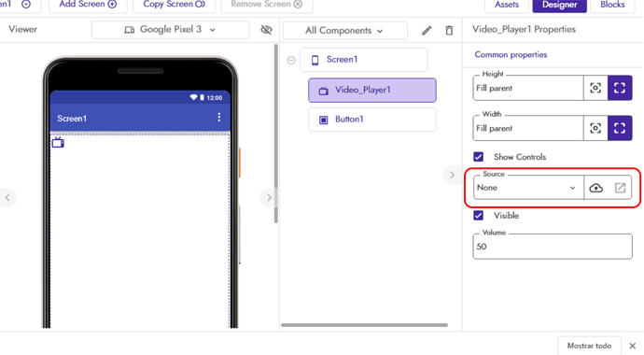Set Width to custom size icon

coord(595,128)
